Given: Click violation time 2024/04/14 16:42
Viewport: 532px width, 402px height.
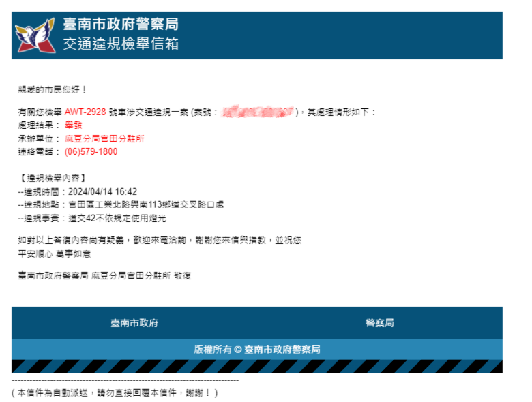Looking at the screenshot, I should (x=102, y=191).
